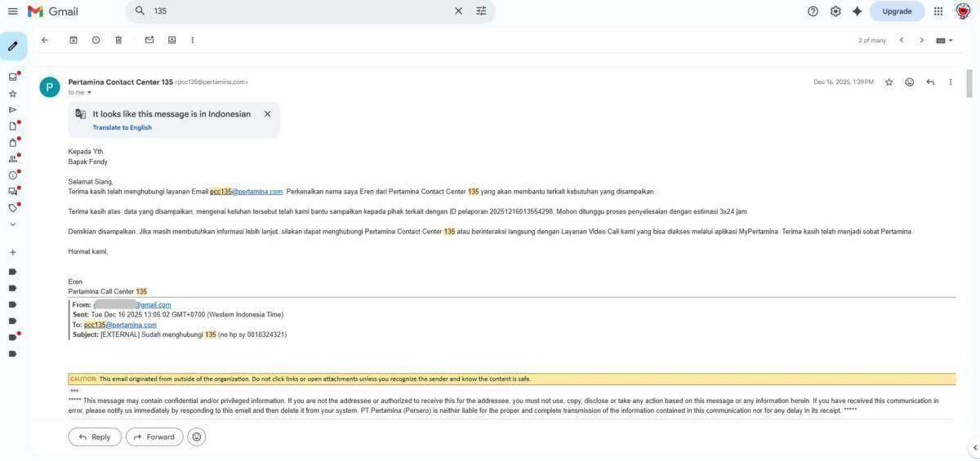Open Gmail settings gear
Screen dimensions: 980x461
click(x=835, y=11)
